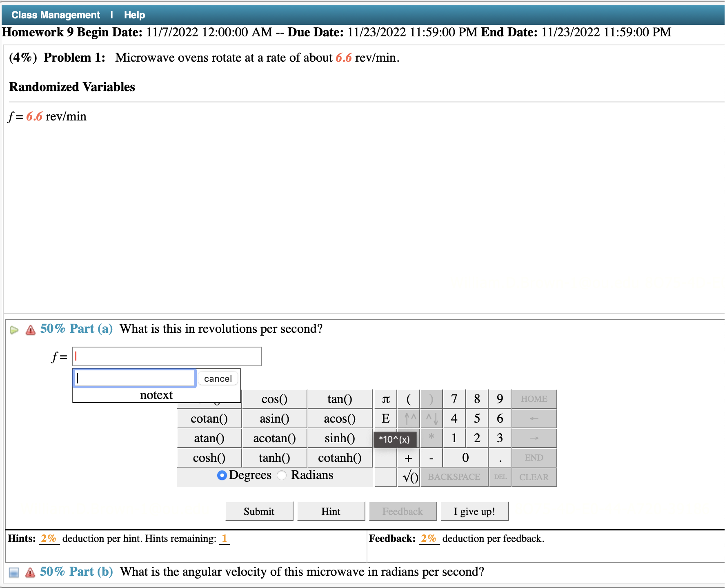Click the π key on the keypad
725x588 pixels.
pos(385,399)
